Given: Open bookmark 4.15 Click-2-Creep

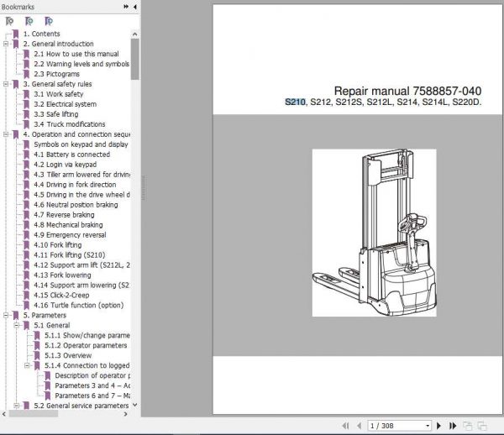Looking at the screenshot, I should point(61,296).
